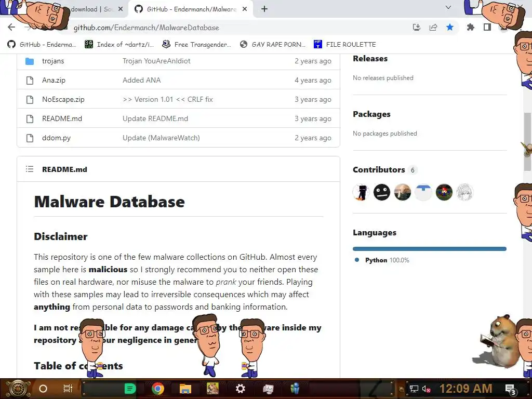Image resolution: width=532 pixels, height=399 pixels.
Task: Click the black smiley contributor avatar
Action: pos(382,192)
